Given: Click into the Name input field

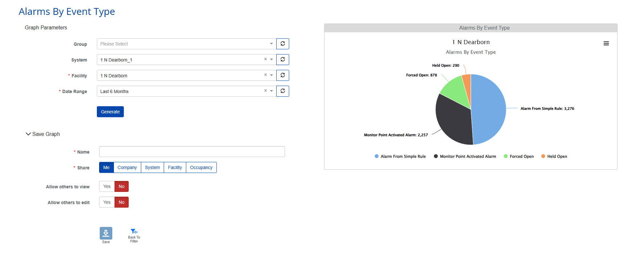Looking at the screenshot, I should click(192, 152).
